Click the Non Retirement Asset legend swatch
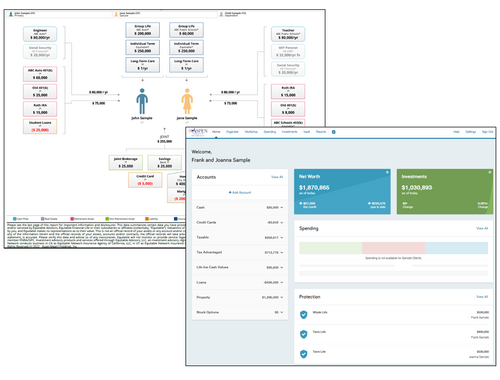 pos(107,219)
